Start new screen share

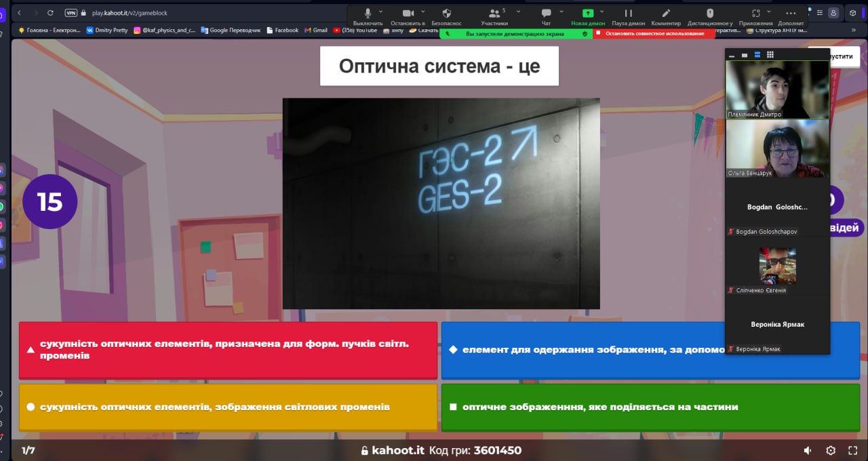(587, 14)
